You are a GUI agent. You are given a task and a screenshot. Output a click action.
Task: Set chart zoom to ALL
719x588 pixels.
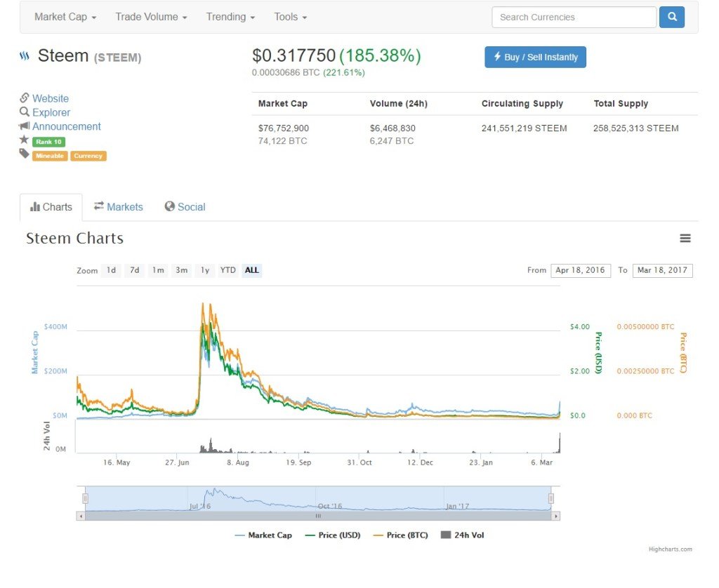point(252,270)
